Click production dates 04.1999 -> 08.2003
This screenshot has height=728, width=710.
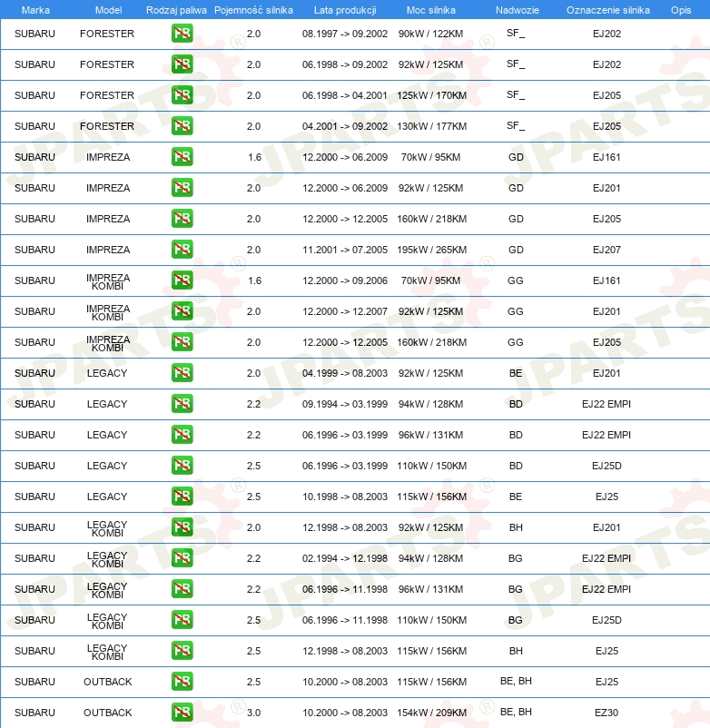pos(344,373)
